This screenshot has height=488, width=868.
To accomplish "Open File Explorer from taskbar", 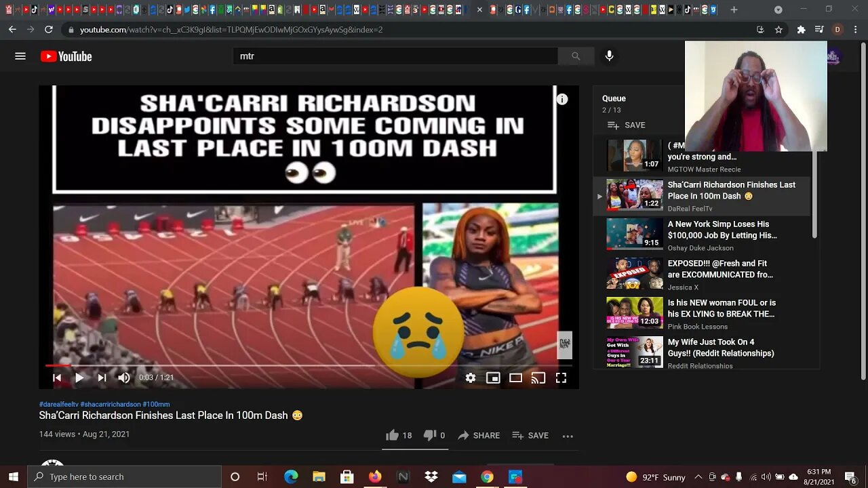I will pyautogui.click(x=319, y=476).
